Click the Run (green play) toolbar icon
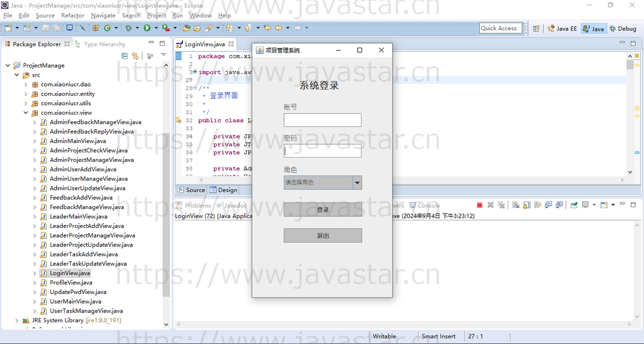Screen dimensions: 644x344 click(x=147, y=28)
